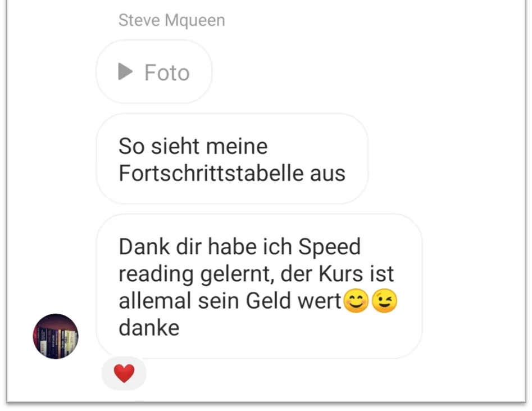The image size is (532, 411).
Task: Click the word 'Foto' label
Action: [x=167, y=73]
